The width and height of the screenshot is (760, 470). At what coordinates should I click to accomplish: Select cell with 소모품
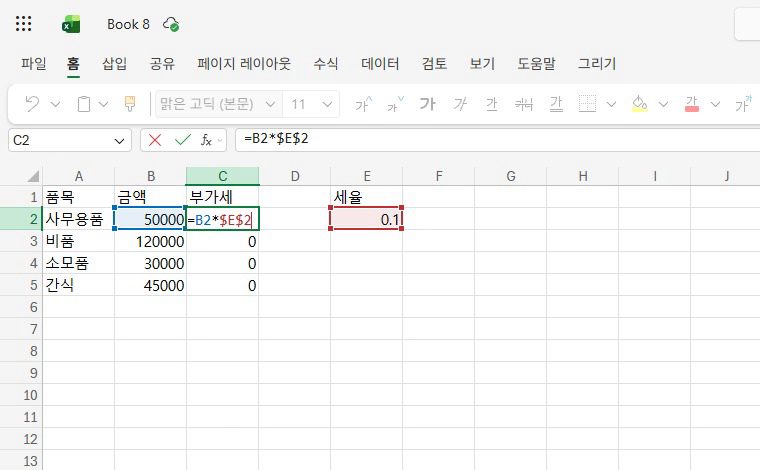click(79, 263)
